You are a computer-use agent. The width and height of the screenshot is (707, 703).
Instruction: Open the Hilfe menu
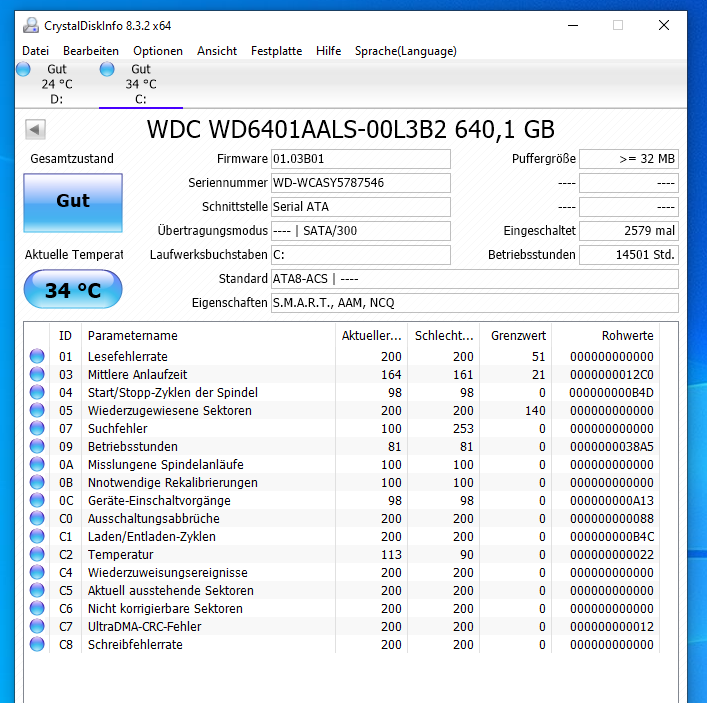(328, 51)
